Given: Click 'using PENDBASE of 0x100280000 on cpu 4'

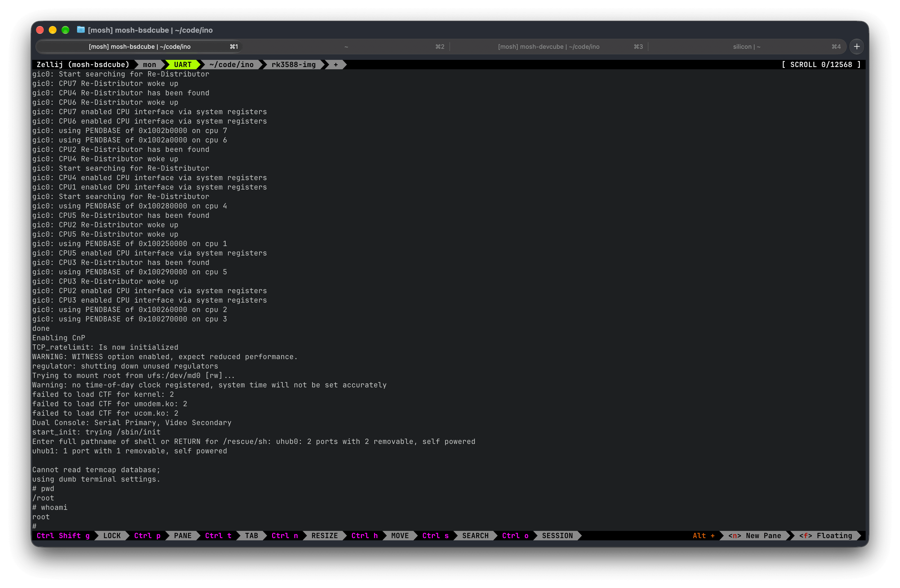Looking at the screenshot, I should (x=130, y=206).
